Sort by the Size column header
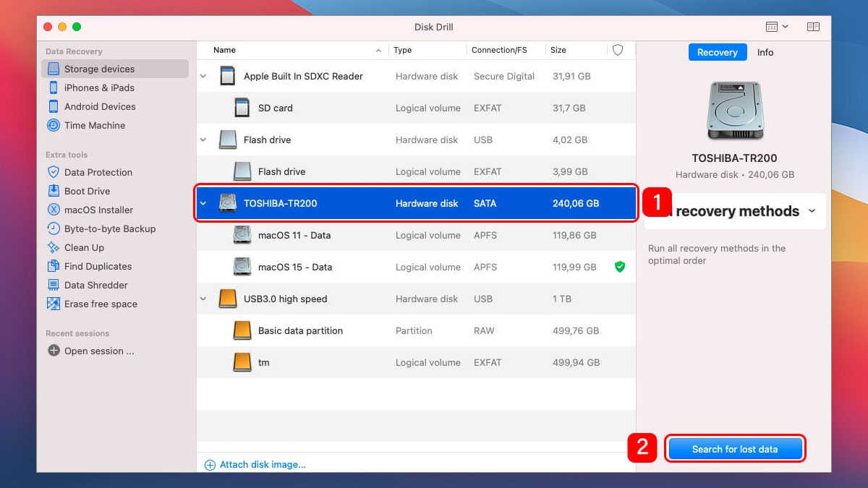The height and width of the screenshot is (488, 868). pyautogui.click(x=558, y=50)
